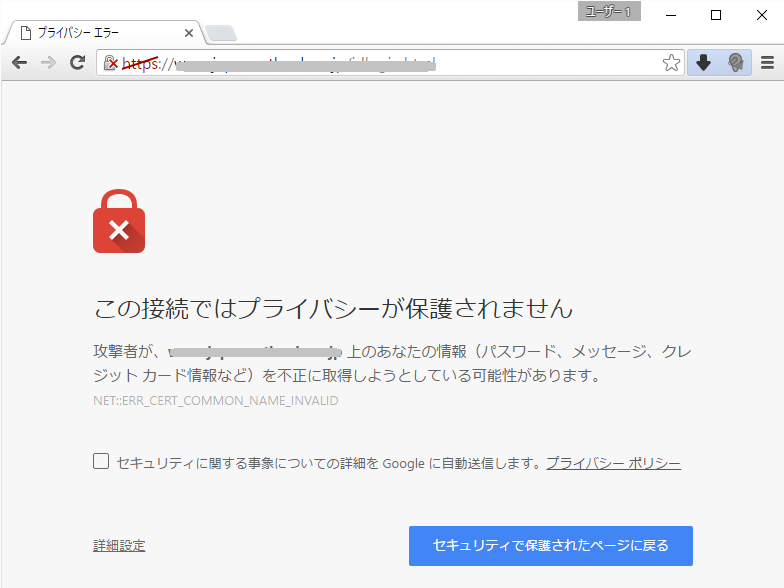
Task: Open the Chrome hamburger menu
Action: pyautogui.click(x=768, y=63)
